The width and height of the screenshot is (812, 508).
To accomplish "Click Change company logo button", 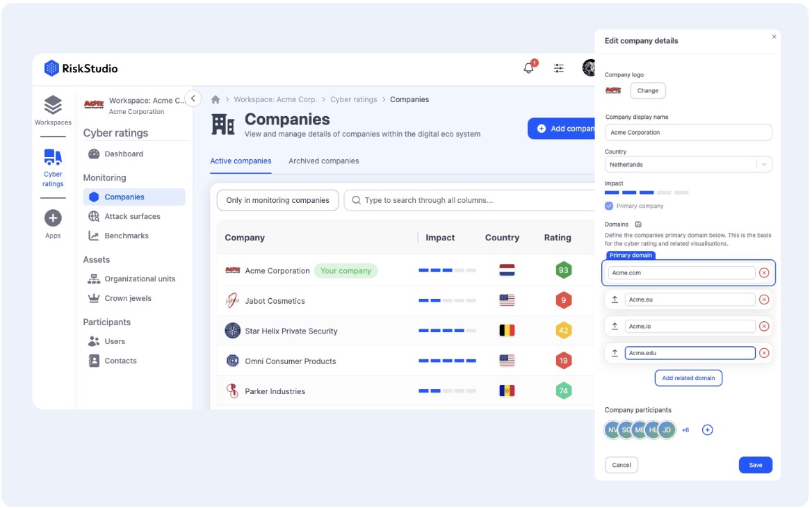I will (648, 90).
